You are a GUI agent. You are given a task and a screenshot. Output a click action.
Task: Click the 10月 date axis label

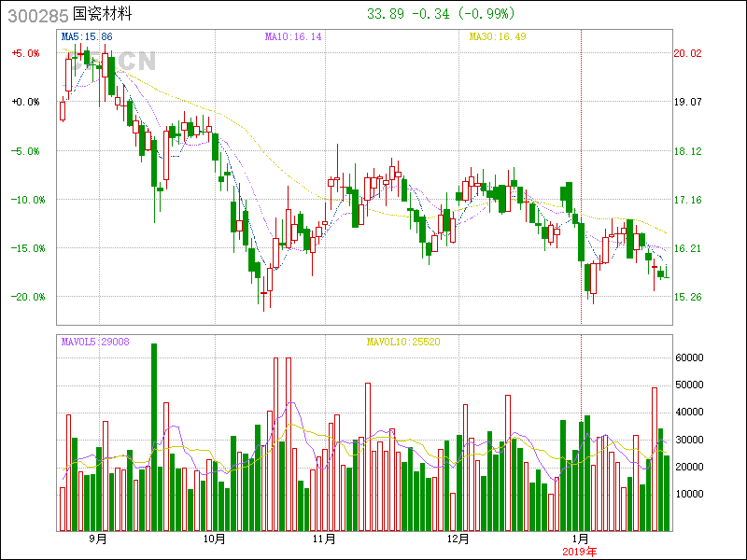(x=215, y=539)
